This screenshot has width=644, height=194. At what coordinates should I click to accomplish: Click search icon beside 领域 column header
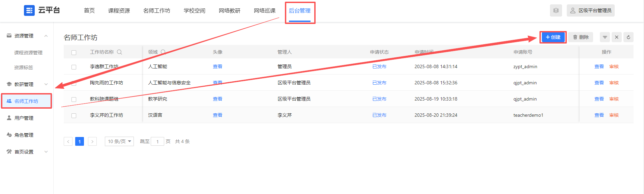coord(163,52)
